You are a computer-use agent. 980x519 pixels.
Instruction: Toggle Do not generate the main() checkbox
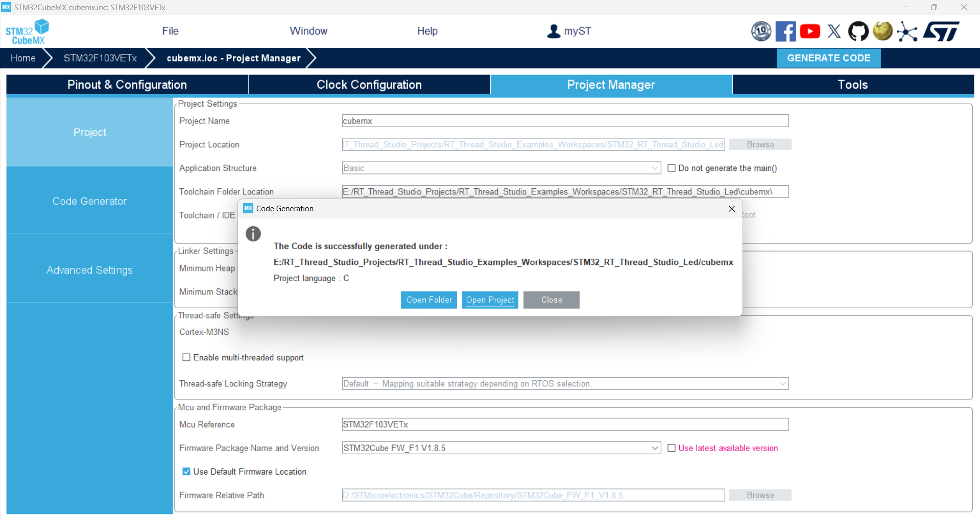(x=672, y=168)
